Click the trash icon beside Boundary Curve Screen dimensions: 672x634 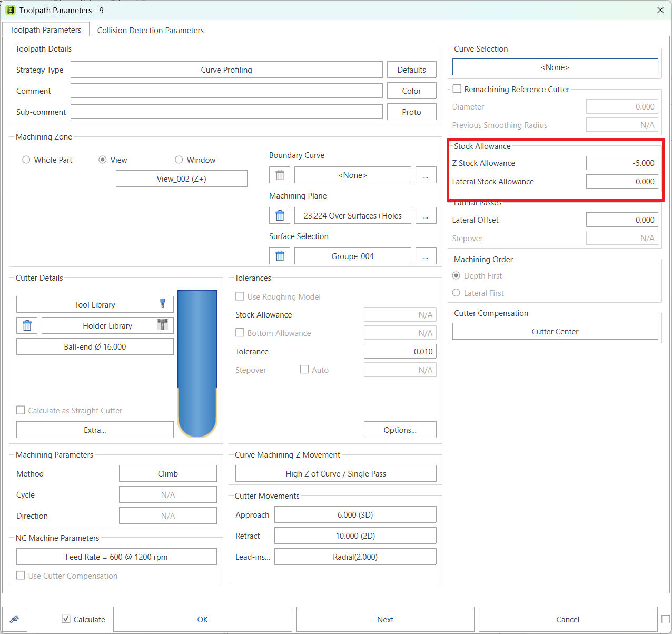point(280,175)
